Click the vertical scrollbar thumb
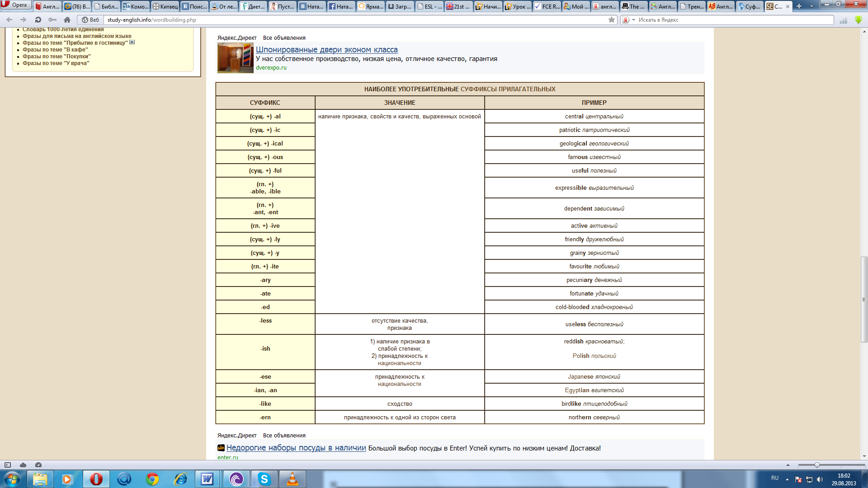This screenshot has width=868, height=488. pos(864,299)
